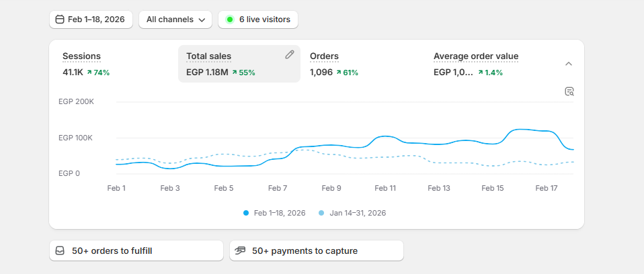Click the Feb 9 axis label

pos(331,188)
